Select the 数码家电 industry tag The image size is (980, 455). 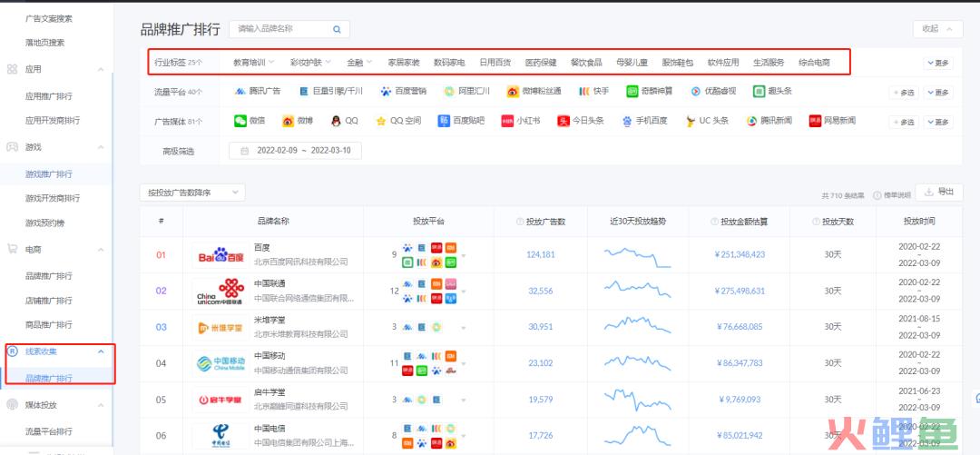click(449, 63)
